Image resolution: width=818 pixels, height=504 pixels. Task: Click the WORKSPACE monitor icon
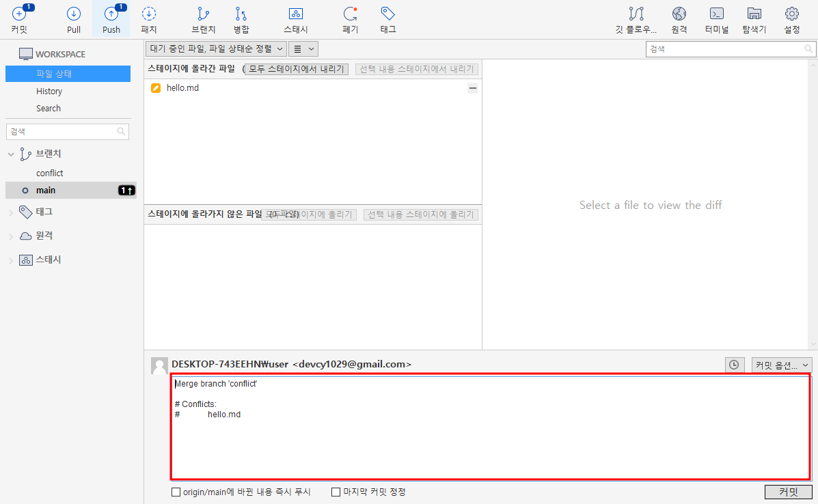[x=25, y=54]
